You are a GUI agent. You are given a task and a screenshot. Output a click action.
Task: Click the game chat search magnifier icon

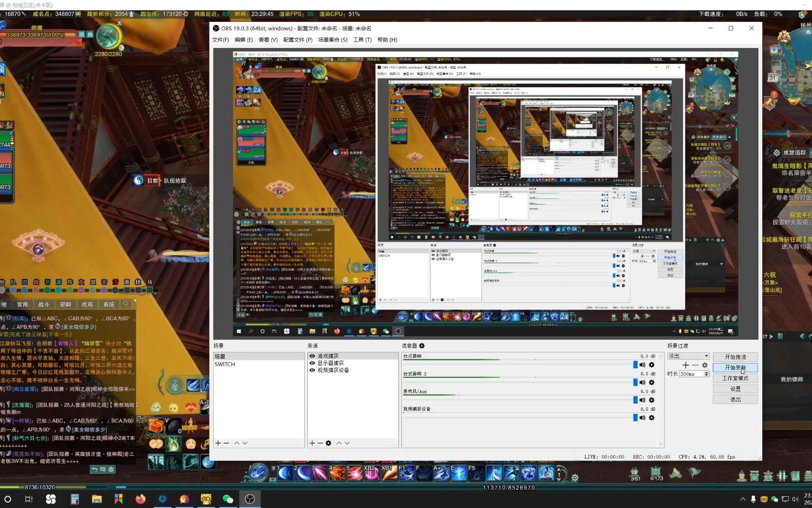coord(126,304)
